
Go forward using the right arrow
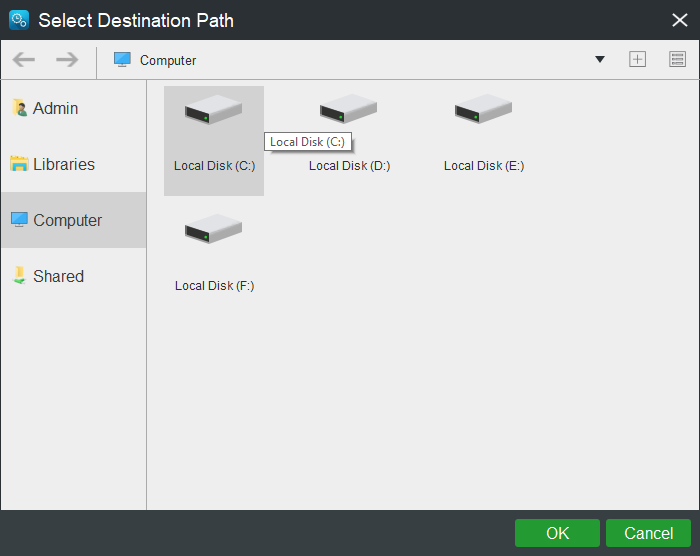pyautogui.click(x=67, y=60)
